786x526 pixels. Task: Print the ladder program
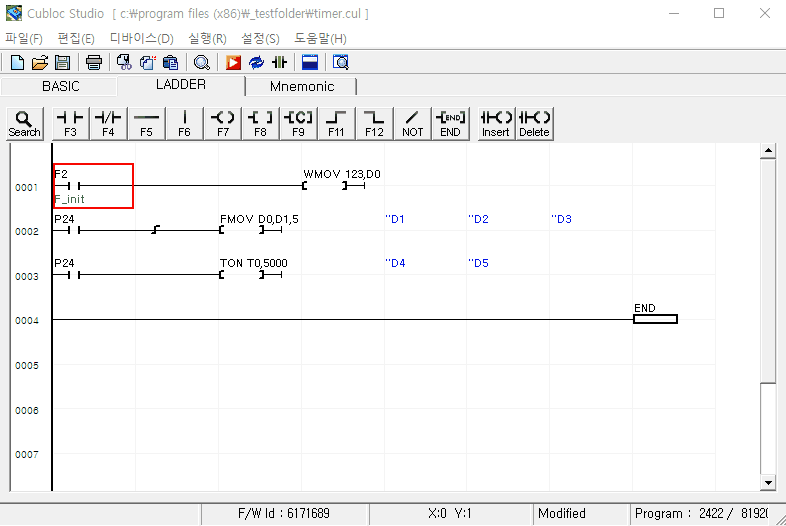point(93,62)
